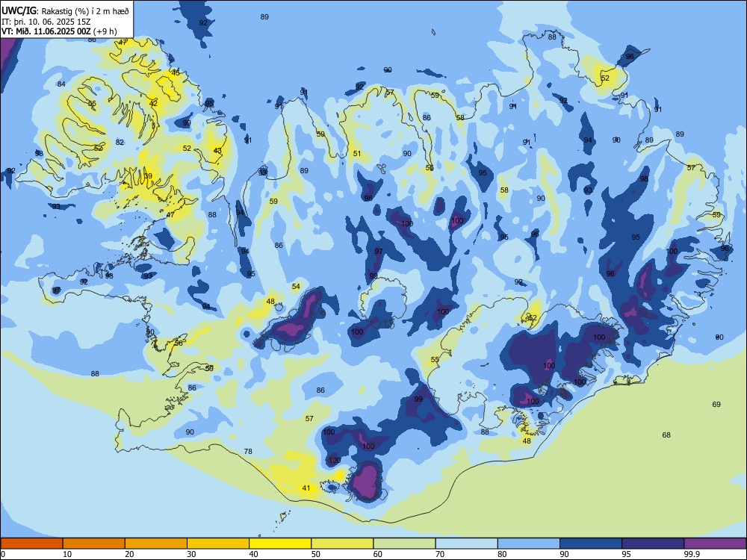The height and width of the screenshot is (560, 747).
Task: Click the 'IT: þri. 10. 06. 2025 15Z' line
Action: 46,22
